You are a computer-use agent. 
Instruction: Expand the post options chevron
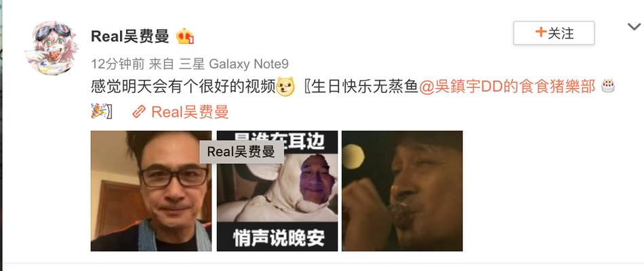pyautogui.click(x=634, y=27)
